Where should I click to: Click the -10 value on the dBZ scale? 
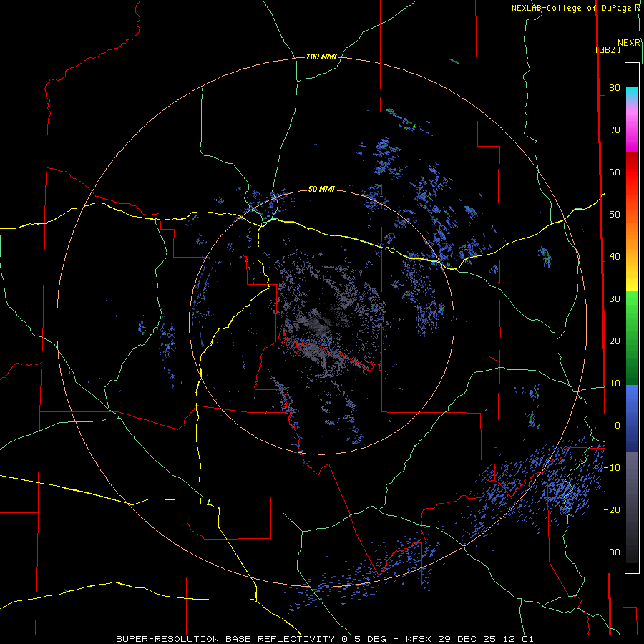tap(612, 468)
